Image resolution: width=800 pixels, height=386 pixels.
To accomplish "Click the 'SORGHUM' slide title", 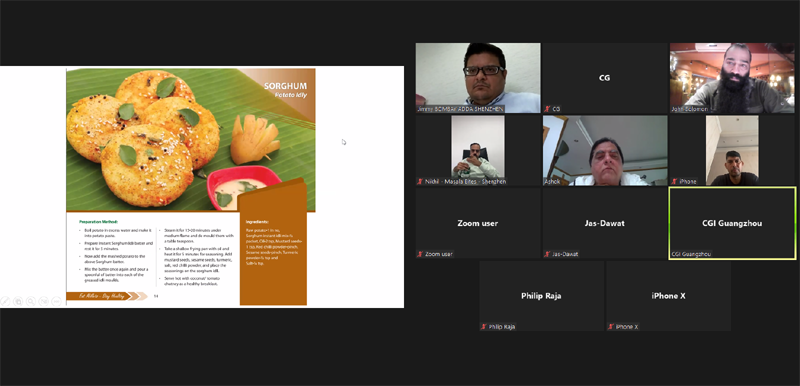I will [285, 86].
